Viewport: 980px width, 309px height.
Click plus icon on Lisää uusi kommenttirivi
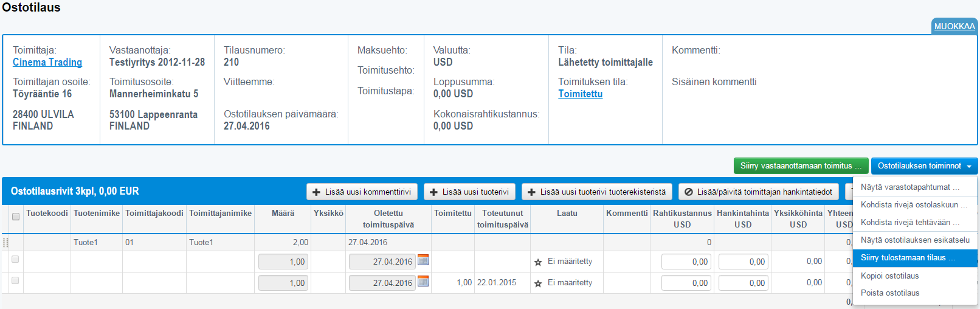coord(316,192)
